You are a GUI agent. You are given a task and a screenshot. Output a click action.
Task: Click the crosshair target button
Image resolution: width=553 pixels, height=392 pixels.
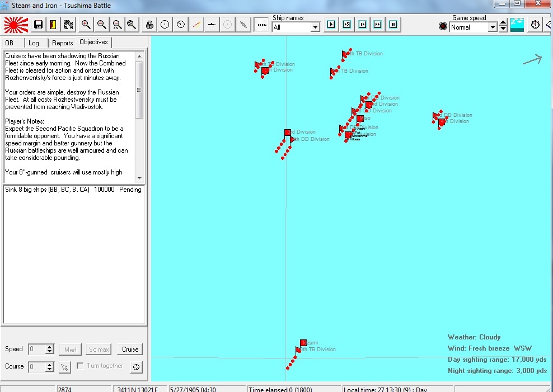[136, 367]
